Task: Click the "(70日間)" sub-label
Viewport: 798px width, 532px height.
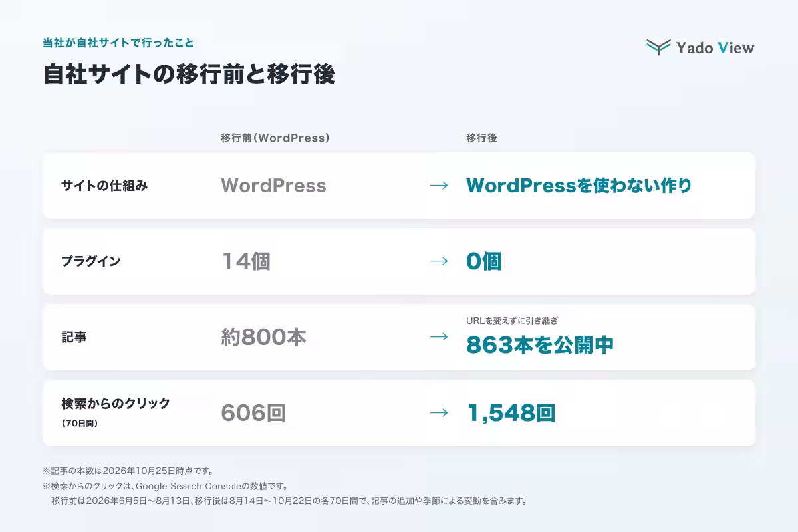Action: point(80,423)
